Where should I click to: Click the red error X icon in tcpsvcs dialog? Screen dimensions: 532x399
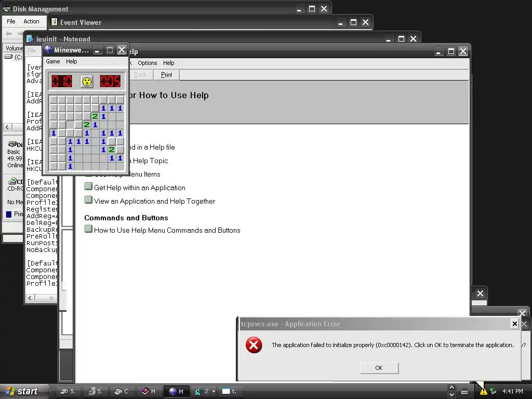254,345
